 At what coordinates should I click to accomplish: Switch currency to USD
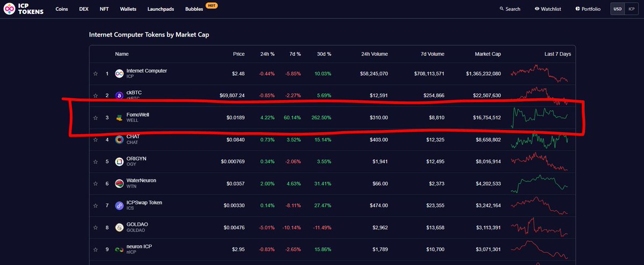(x=618, y=9)
